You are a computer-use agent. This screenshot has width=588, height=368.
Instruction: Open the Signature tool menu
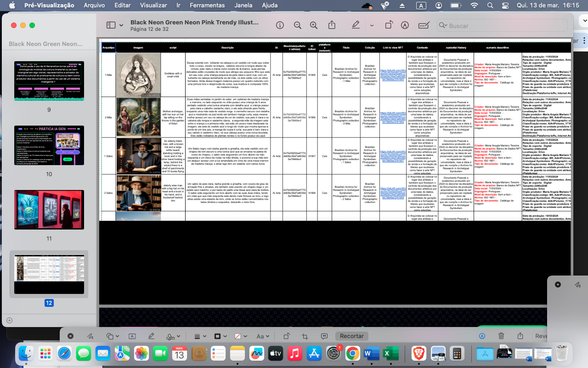(173, 336)
